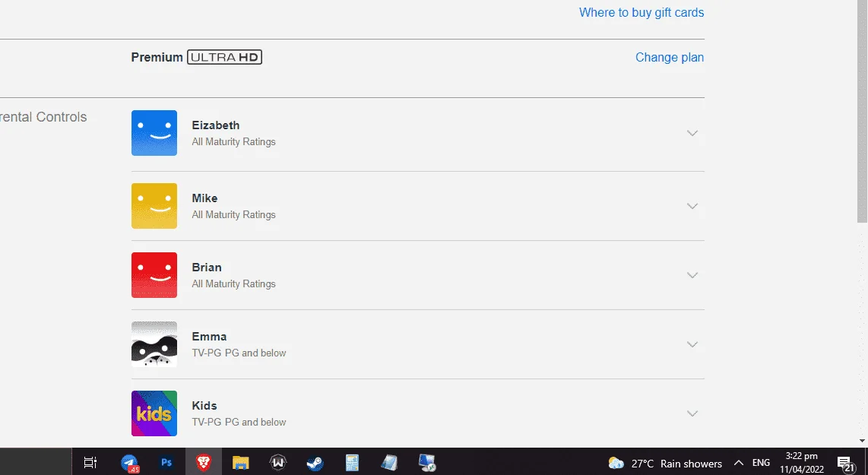Expand the Emma profile row chevron

click(692, 344)
